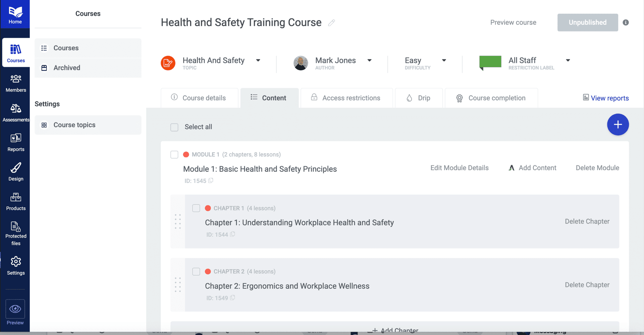Select the Assessments sidebar icon

[15, 112]
